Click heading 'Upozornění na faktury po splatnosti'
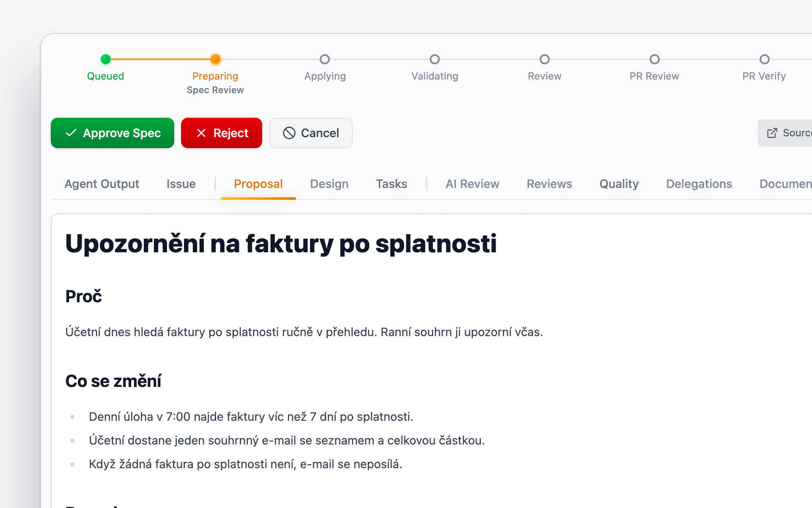The width and height of the screenshot is (812, 508). 281,244
